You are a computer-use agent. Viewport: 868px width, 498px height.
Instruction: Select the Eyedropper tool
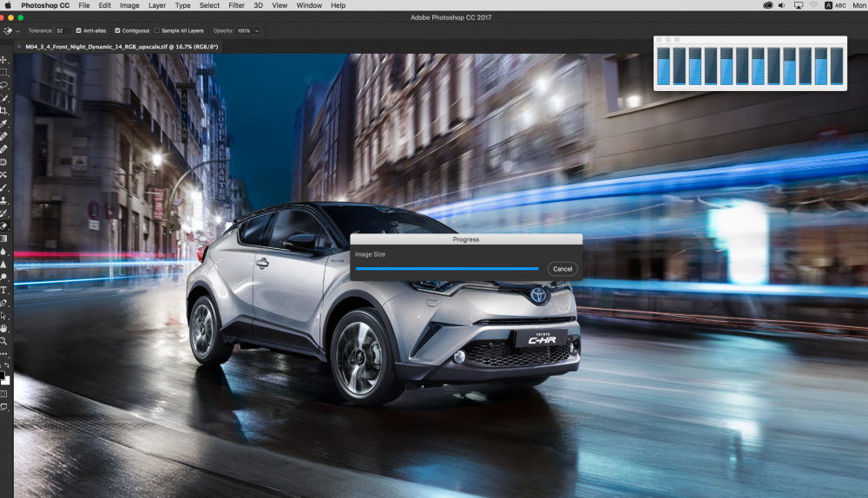click(3, 123)
